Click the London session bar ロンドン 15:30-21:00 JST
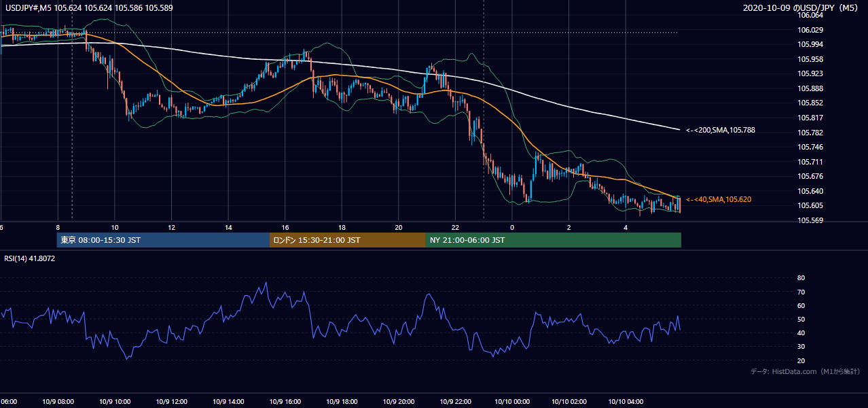Image resolution: width=868 pixels, height=408 pixels. click(348, 240)
